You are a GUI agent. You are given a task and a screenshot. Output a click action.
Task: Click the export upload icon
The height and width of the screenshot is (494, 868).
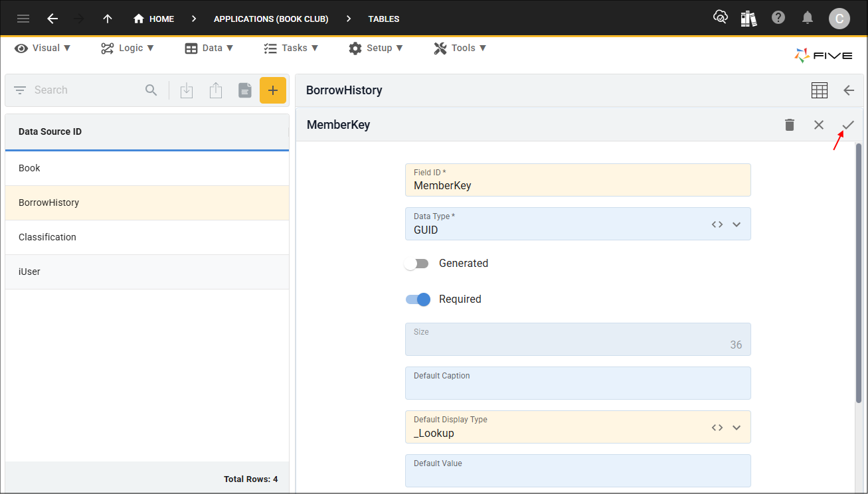pos(216,91)
